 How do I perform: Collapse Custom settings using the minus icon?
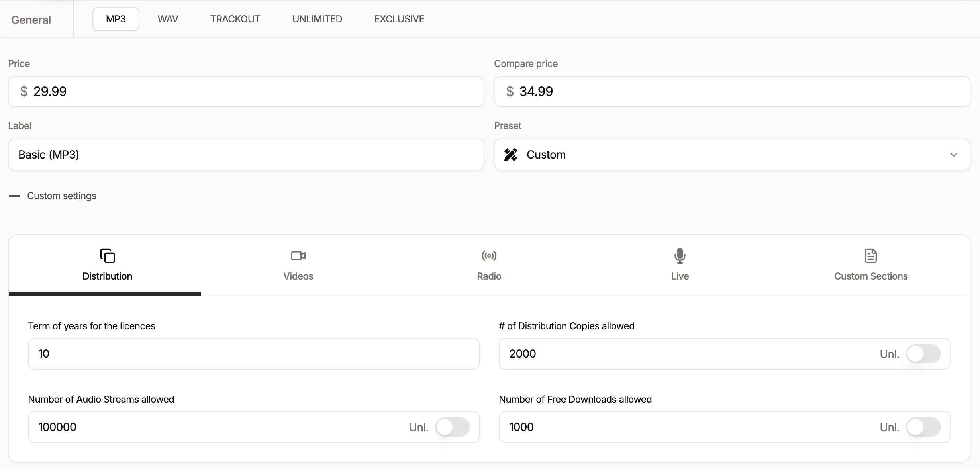(x=14, y=196)
